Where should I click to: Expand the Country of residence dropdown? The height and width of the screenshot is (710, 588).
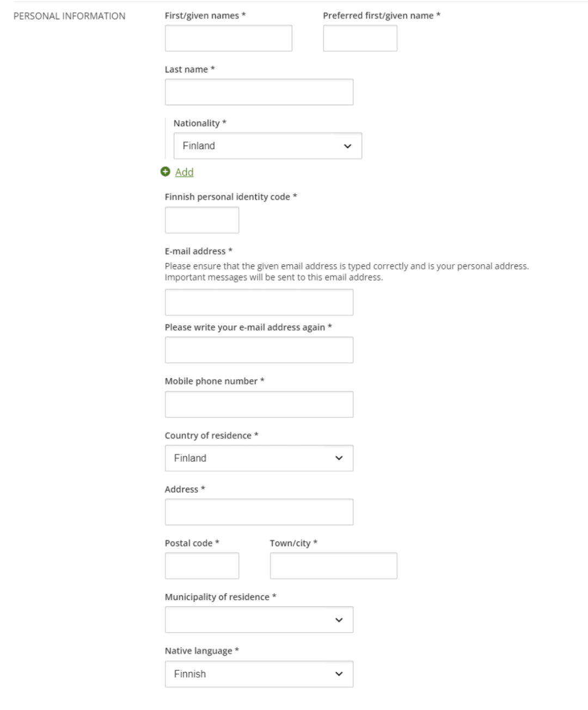point(259,458)
